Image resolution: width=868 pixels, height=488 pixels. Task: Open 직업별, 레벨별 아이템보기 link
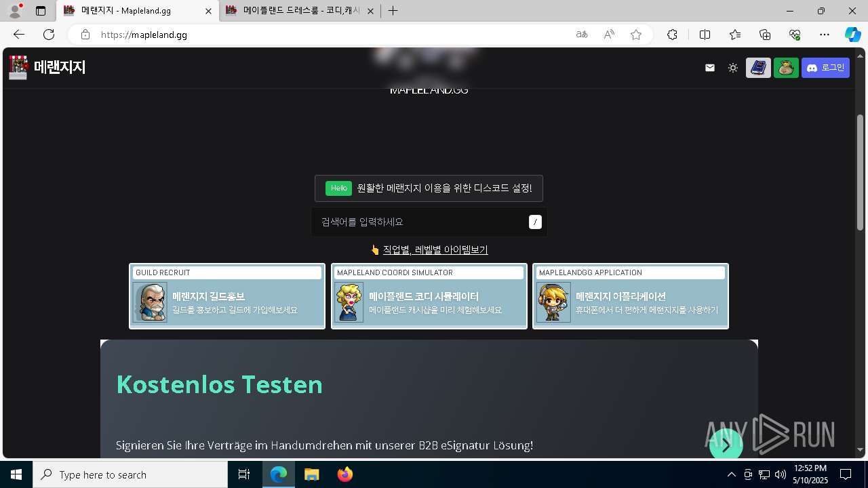pyautogui.click(x=435, y=249)
